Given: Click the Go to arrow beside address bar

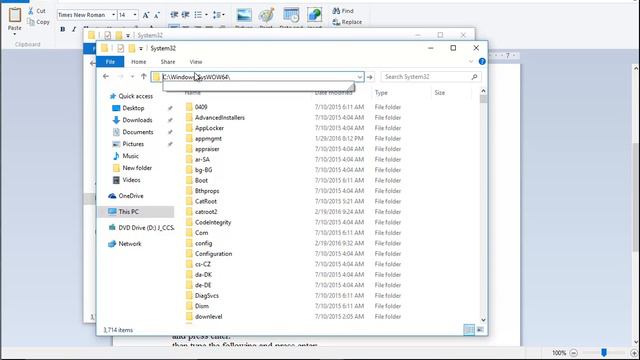Looking at the screenshot, I should (x=370, y=77).
